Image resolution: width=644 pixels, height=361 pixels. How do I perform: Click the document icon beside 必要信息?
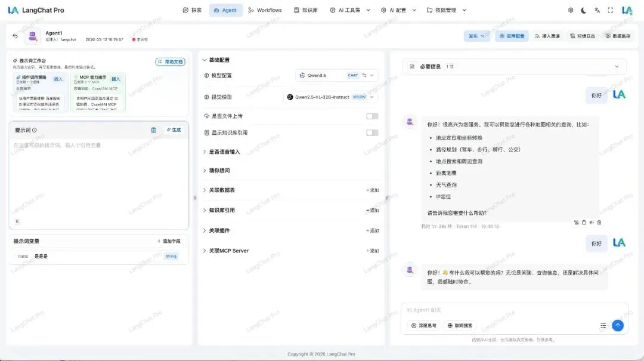(412, 67)
